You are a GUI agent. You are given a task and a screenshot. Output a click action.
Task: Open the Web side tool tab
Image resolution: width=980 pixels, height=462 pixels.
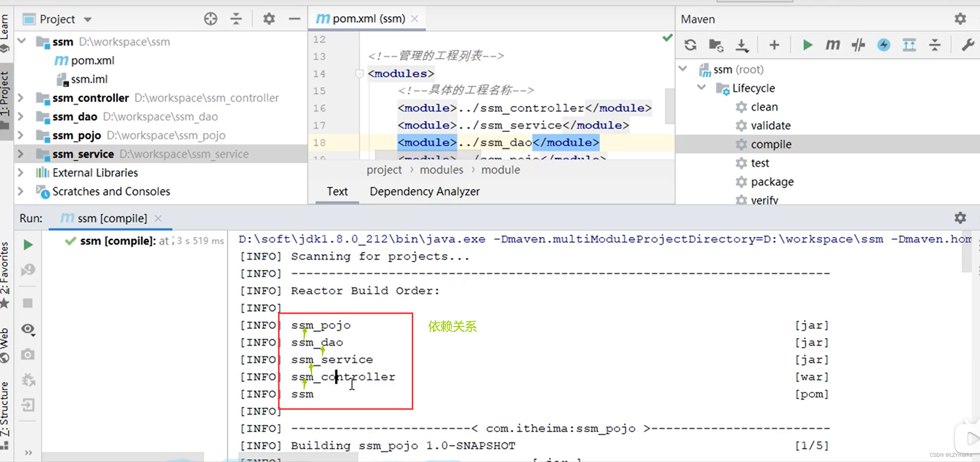5,344
